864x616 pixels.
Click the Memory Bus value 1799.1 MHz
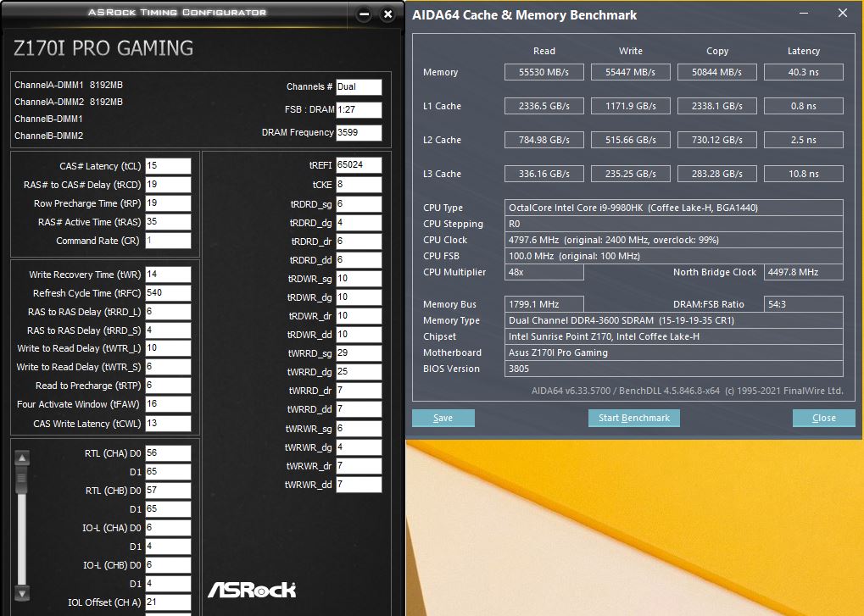(543, 304)
